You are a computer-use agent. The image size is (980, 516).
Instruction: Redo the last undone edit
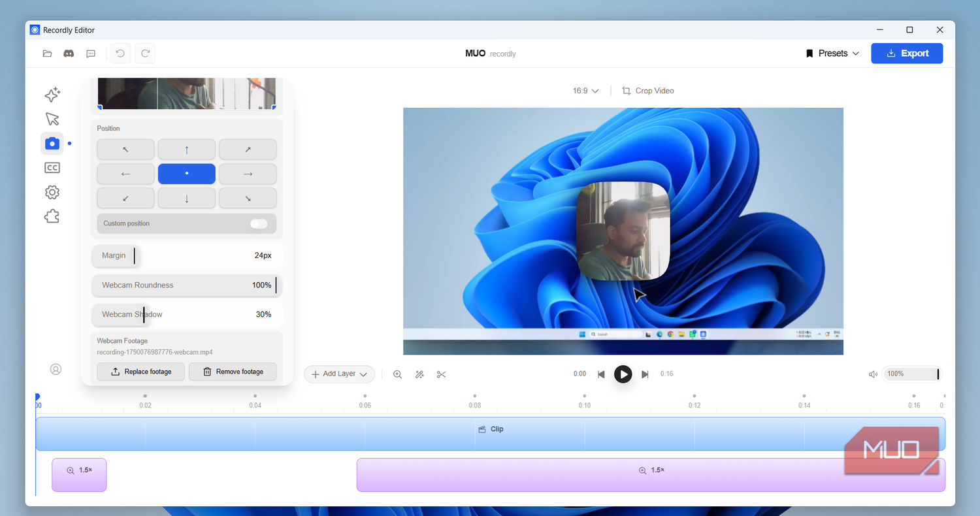click(x=145, y=54)
